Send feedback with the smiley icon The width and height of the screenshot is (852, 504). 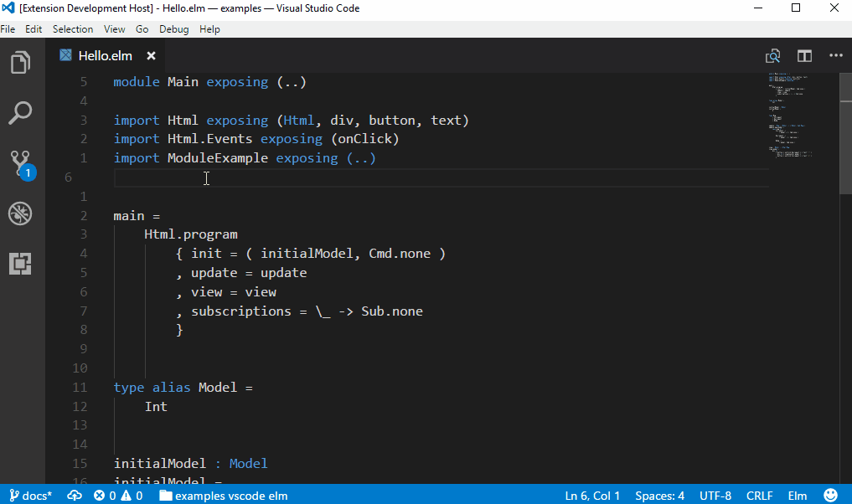[830, 496]
